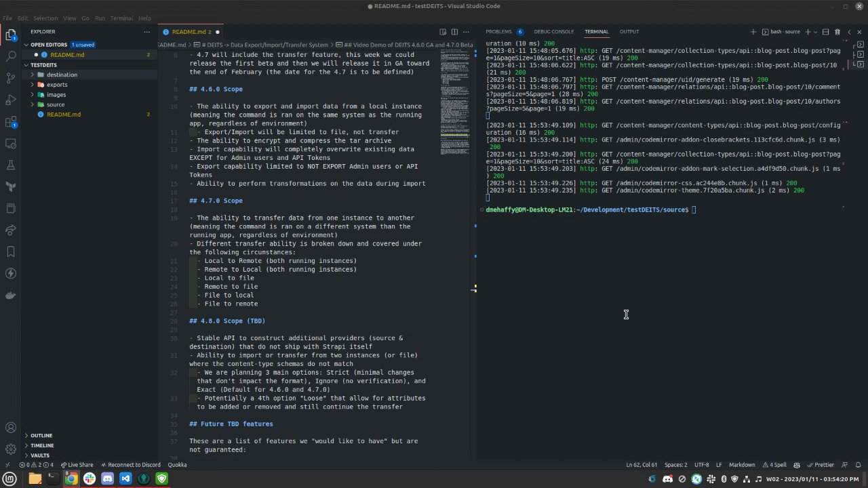Open the Terminal menu

coord(122,18)
